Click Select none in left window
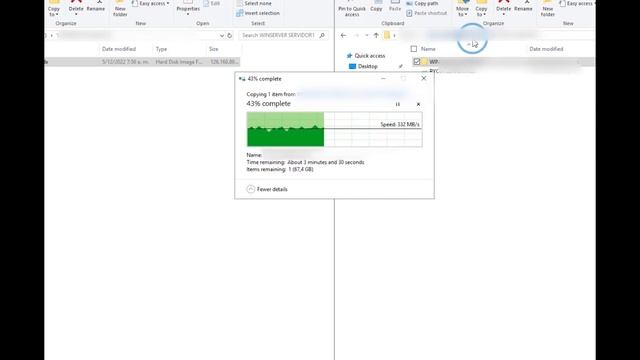 coord(254,3)
